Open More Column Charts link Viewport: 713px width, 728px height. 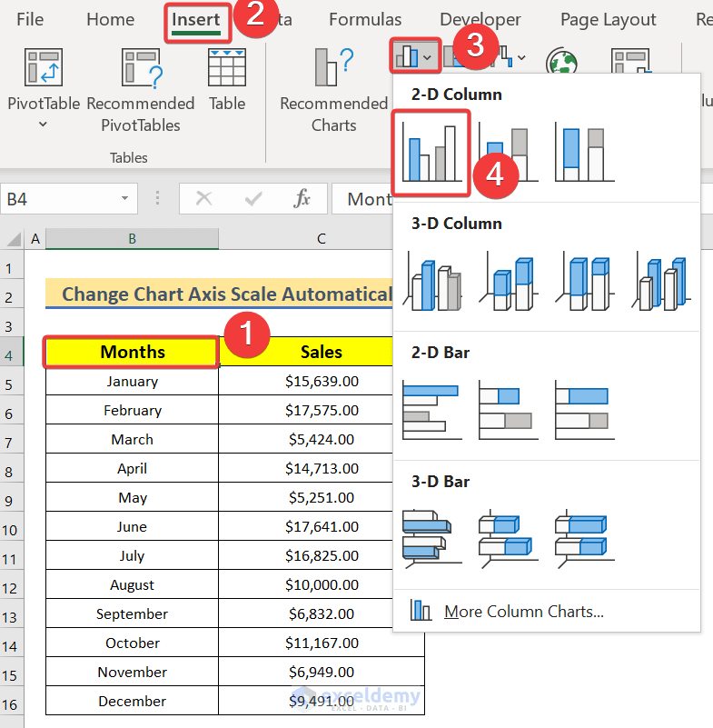click(523, 611)
